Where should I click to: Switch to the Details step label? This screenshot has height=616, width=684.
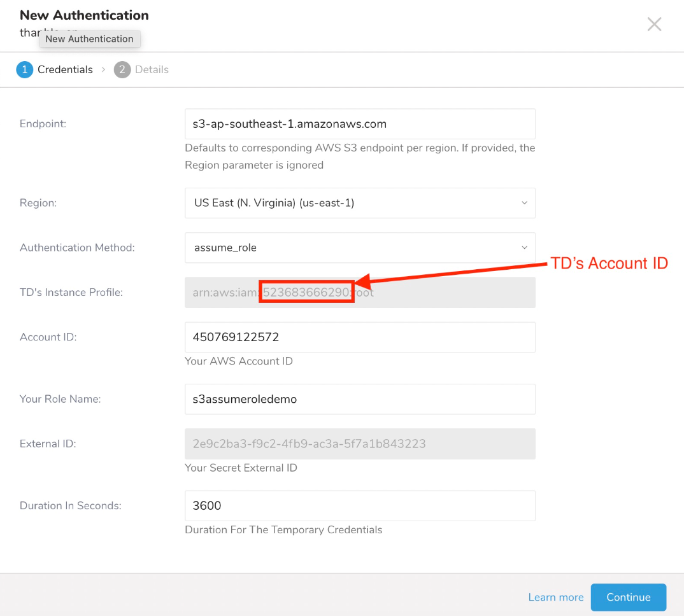click(152, 70)
